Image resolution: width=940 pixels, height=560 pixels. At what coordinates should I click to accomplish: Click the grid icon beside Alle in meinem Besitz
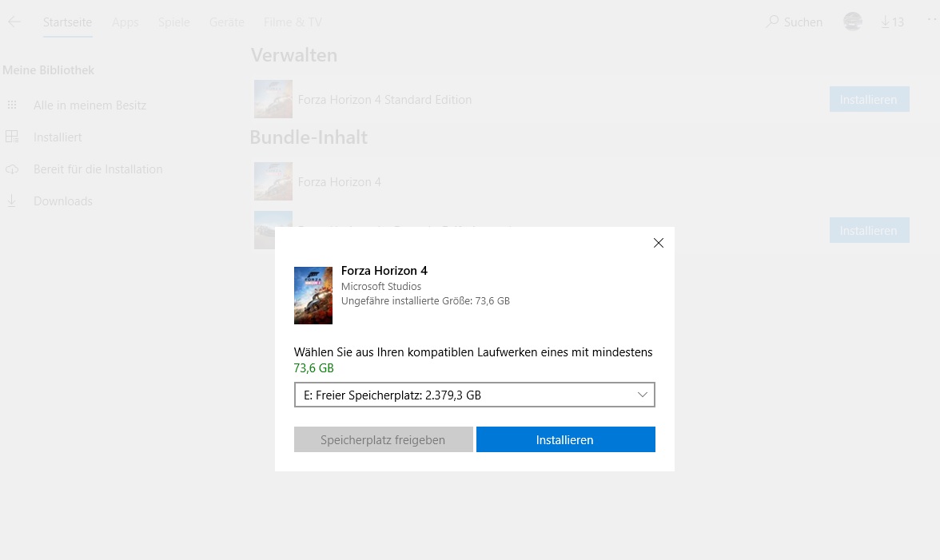(x=12, y=105)
